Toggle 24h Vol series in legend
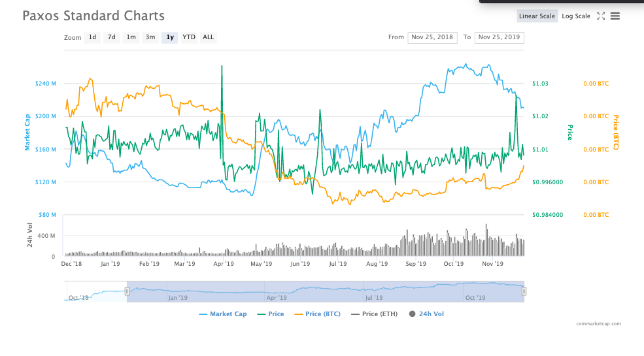 [426, 314]
